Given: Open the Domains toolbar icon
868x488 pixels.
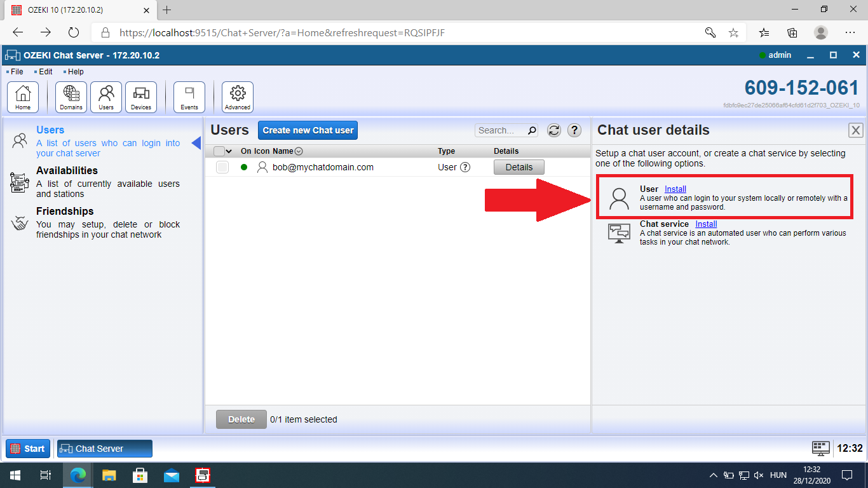Looking at the screenshot, I should click(71, 97).
